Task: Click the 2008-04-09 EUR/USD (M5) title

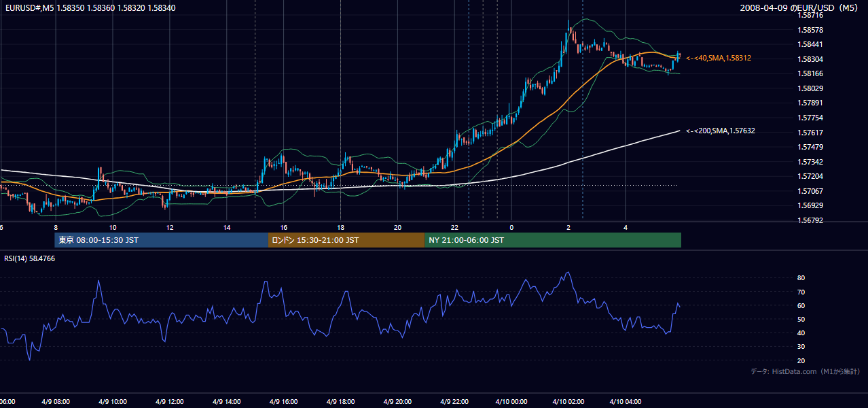Action: point(800,8)
